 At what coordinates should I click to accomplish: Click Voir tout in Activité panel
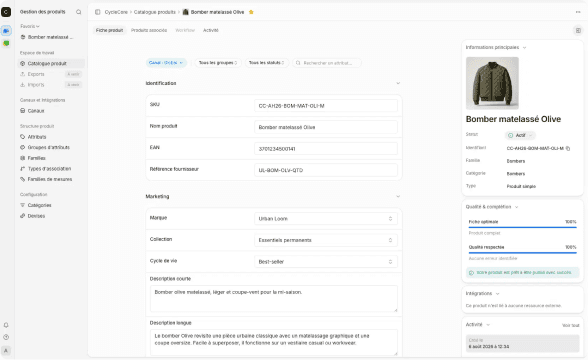coord(570,325)
